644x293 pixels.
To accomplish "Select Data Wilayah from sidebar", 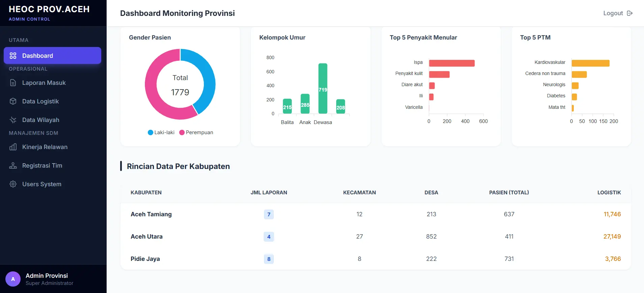I will click(52, 120).
